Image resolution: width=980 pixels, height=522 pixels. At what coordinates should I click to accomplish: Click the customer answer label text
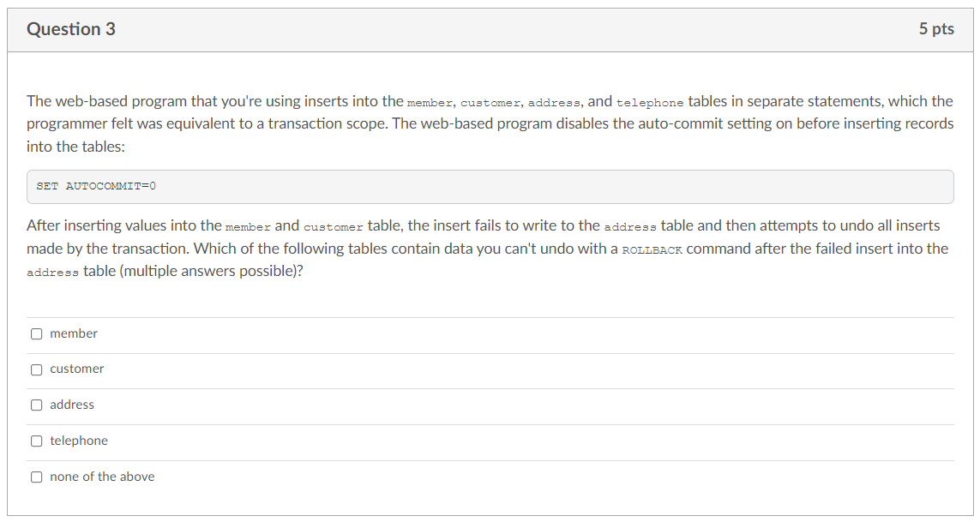[x=77, y=369]
